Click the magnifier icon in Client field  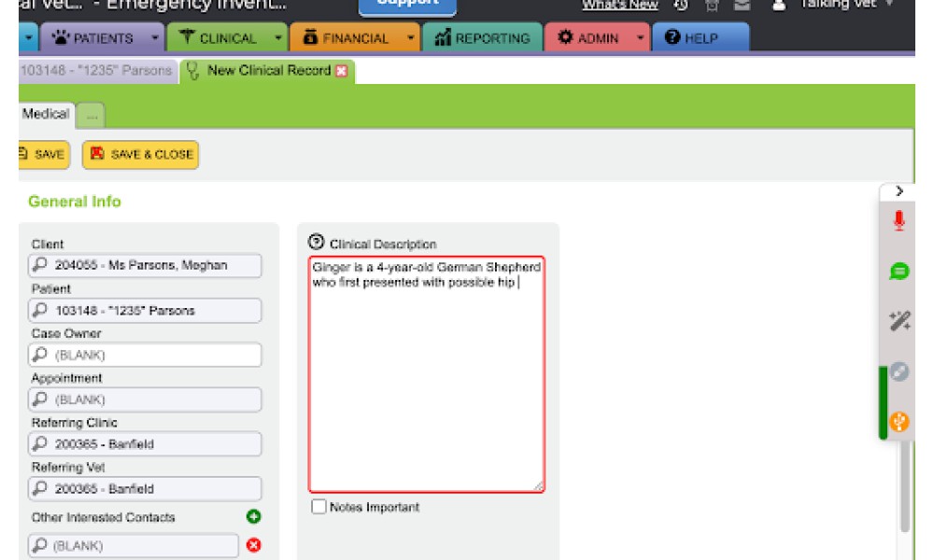point(40,265)
